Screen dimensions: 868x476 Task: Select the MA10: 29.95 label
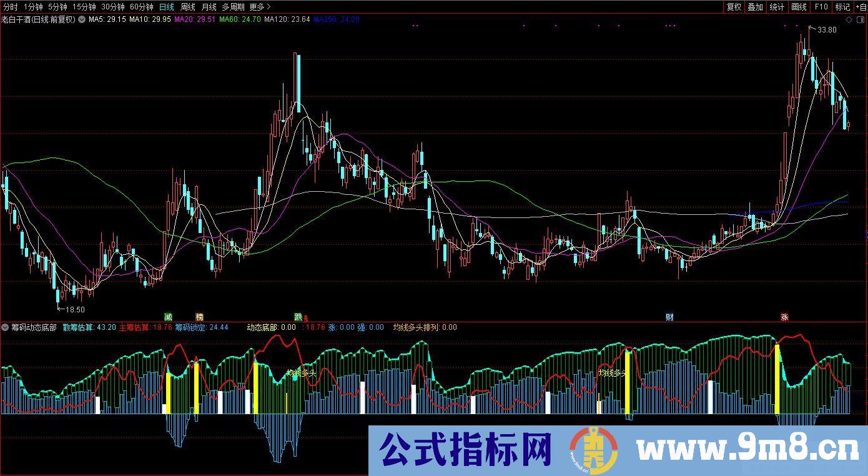(150, 19)
